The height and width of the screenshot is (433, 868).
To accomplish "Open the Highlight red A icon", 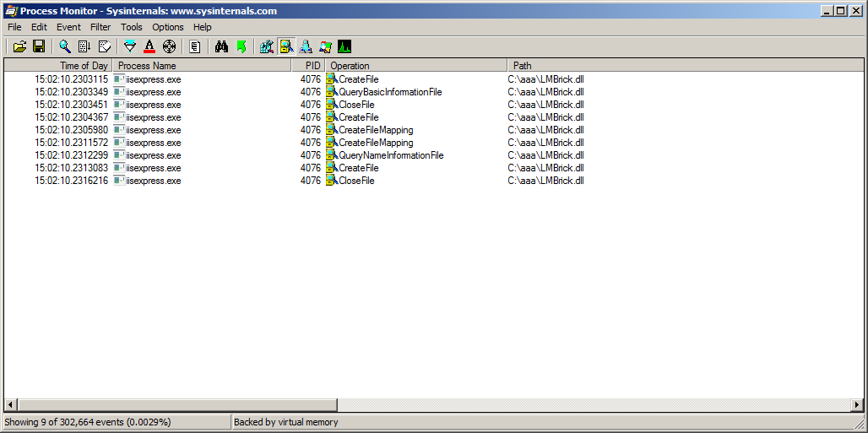I will pyautogui.click(x=149, y=46).
